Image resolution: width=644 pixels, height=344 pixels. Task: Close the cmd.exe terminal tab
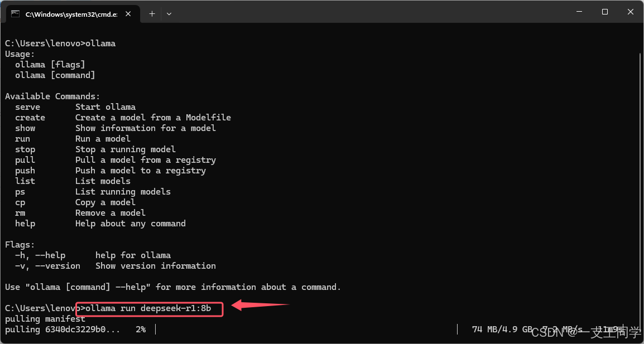click(128, 13)
